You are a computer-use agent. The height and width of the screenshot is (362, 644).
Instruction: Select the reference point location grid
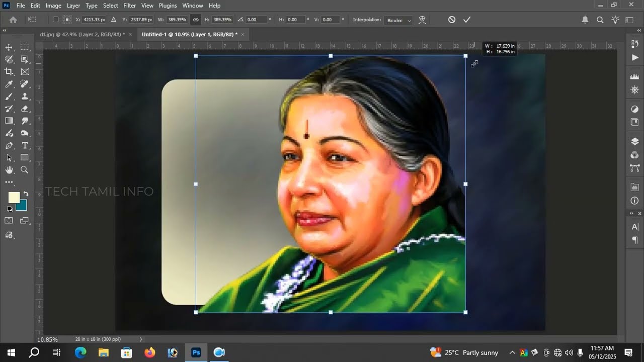click(x=66, y=20)
